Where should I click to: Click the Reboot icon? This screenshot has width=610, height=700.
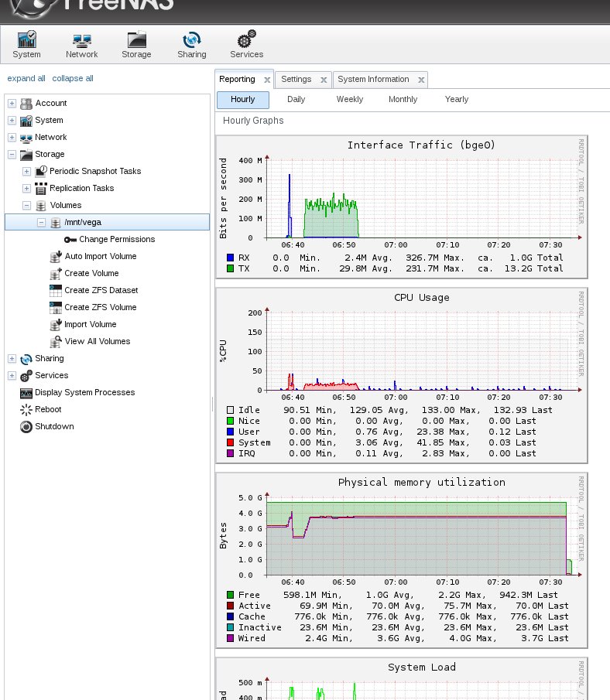click(x=26, y=410)
